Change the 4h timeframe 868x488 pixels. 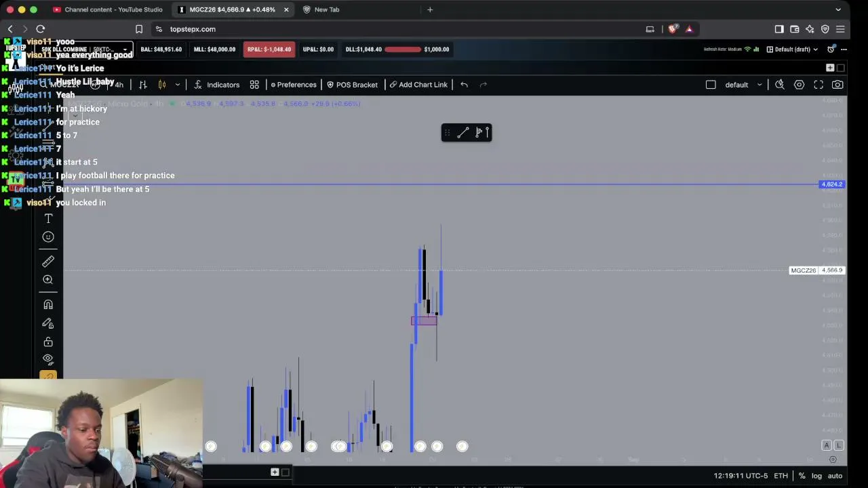(119, 85)
